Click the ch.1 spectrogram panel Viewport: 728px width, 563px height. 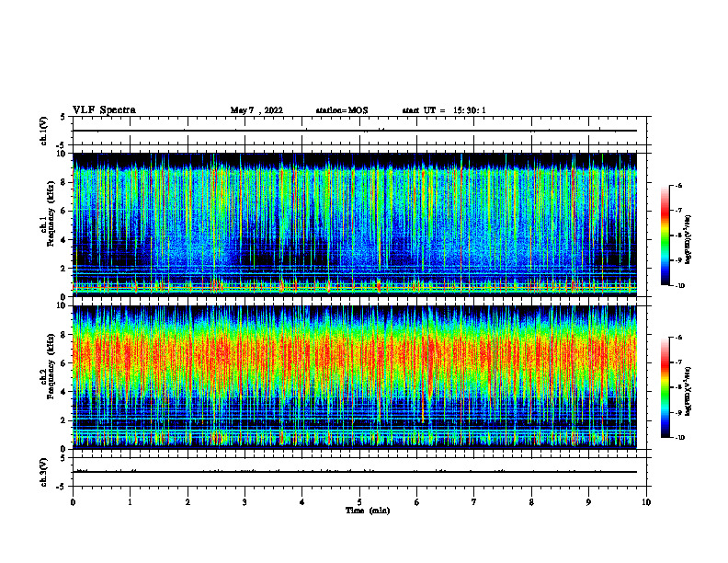click(355, 224)
